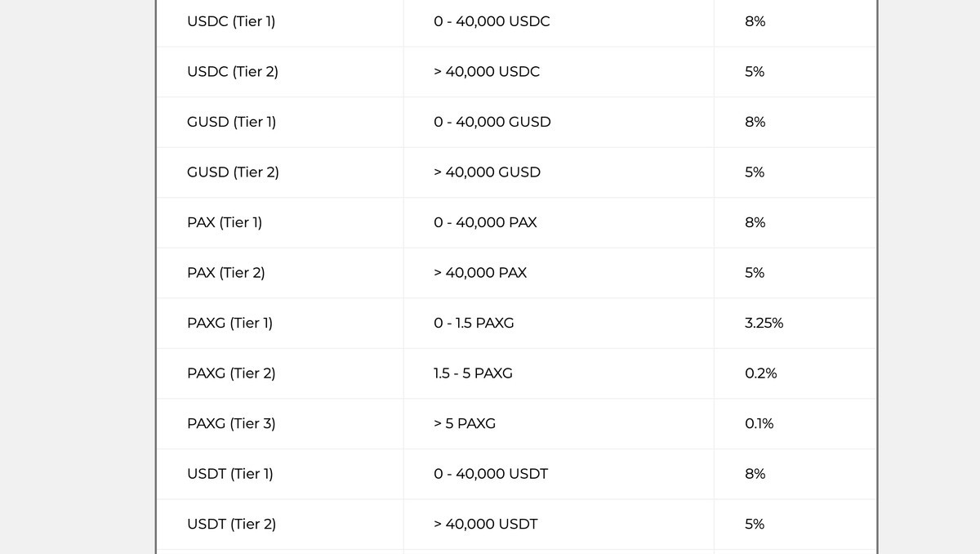Select the PAX (Tier 1) label
The width and height of the screenshot is (980, 554).
[225, 222]
